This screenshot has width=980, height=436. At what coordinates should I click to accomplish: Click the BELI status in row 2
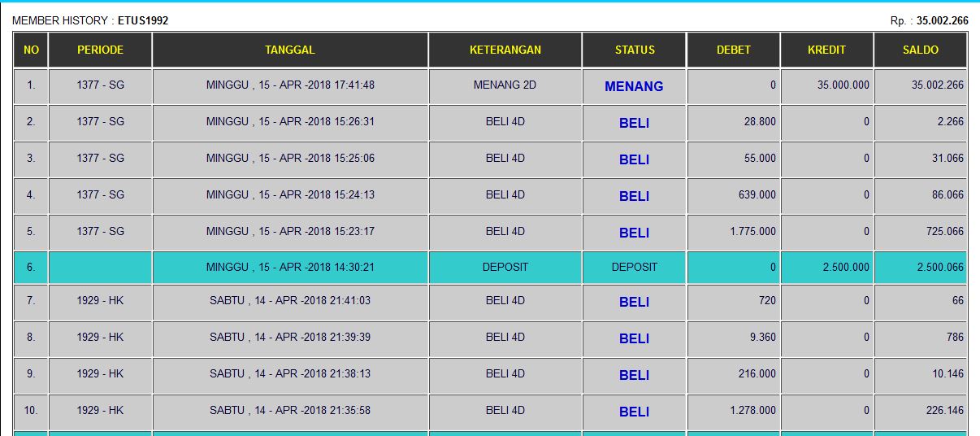click(634, 123)
